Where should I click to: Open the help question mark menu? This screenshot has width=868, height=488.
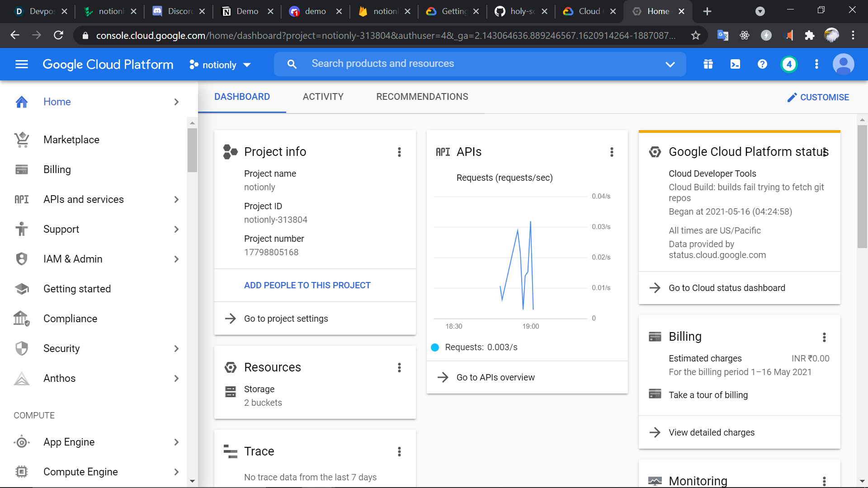(762, 64)
